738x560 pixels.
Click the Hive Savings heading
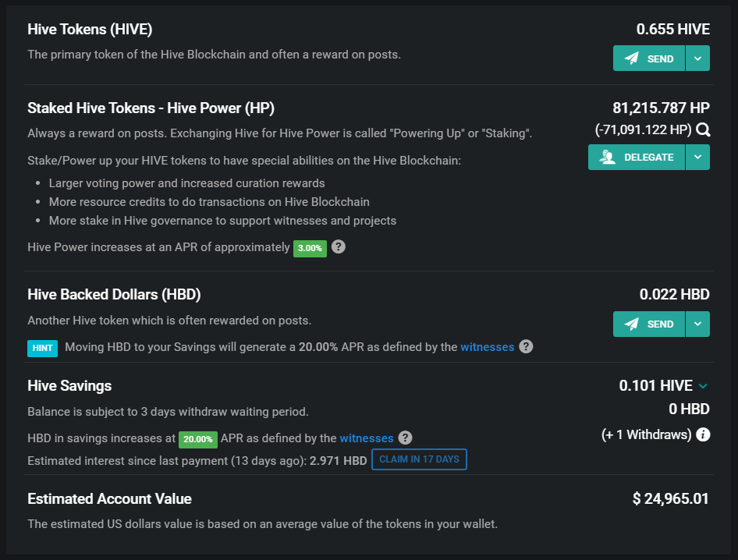point(69,386)
